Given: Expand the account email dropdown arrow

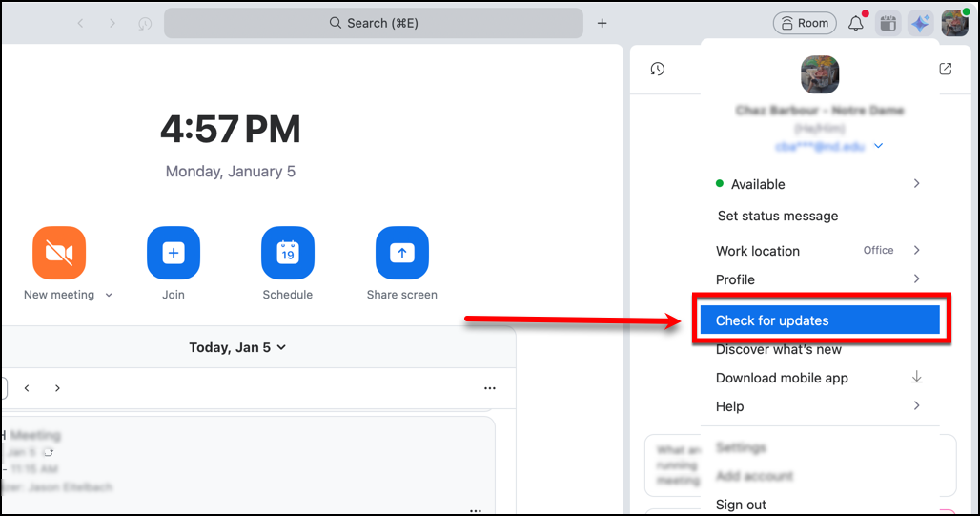Looking at the screenshot, I should point(879,146).
